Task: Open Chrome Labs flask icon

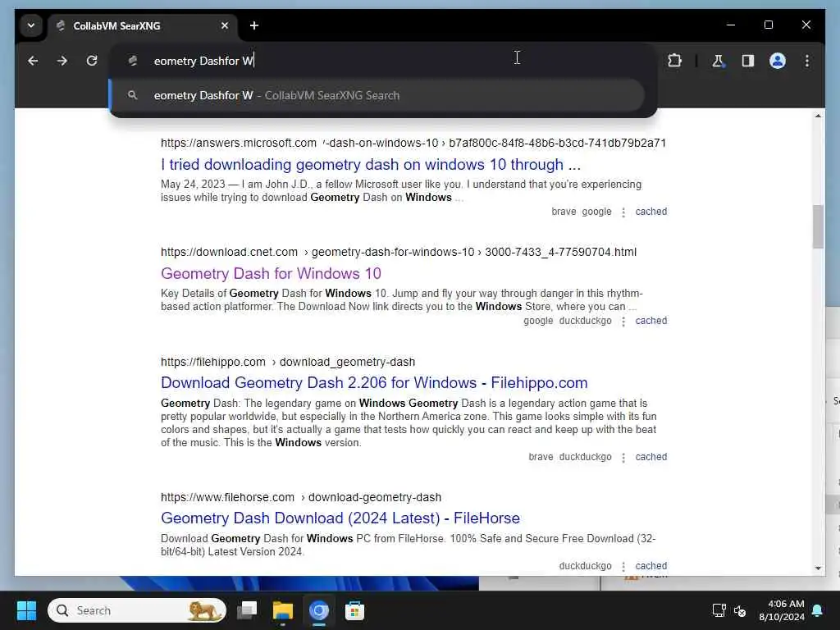Action: coord(718,61)
